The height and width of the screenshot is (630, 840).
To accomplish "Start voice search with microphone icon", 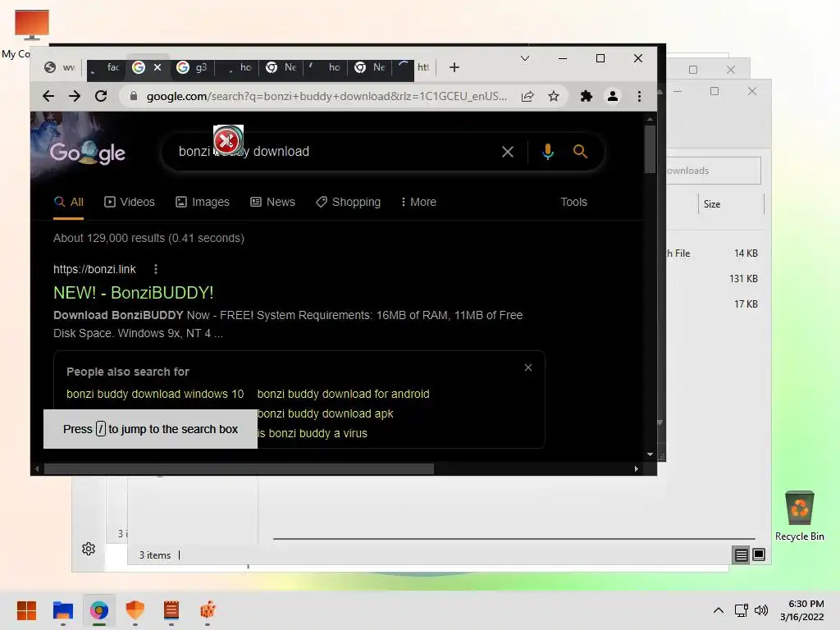I will [547, 152].
